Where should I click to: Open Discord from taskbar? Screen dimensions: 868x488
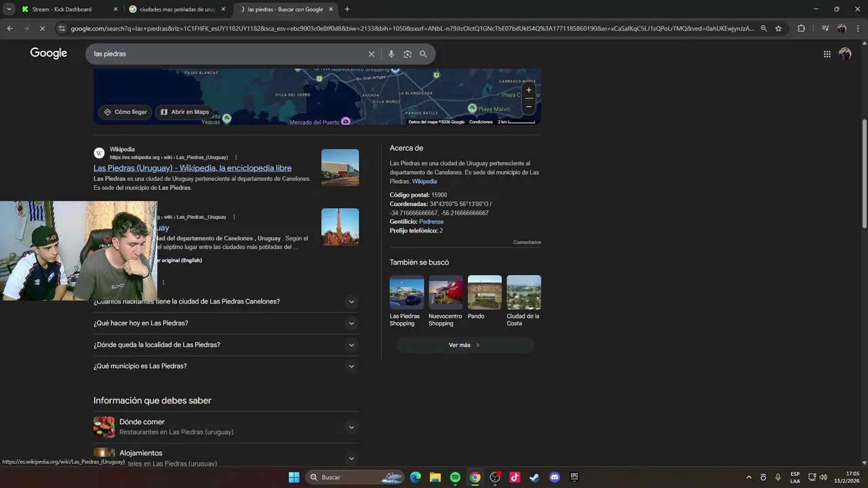click(555, 477)
